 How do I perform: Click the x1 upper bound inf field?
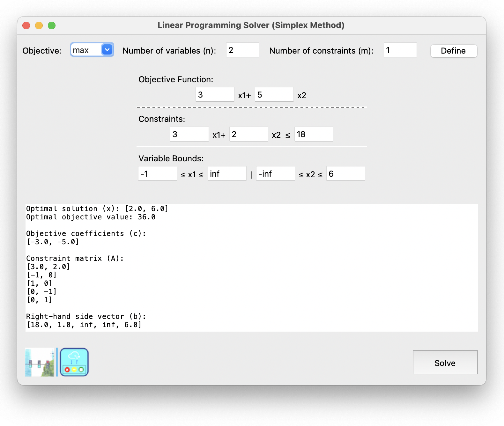pyautogui.click(x=227, y=174)
